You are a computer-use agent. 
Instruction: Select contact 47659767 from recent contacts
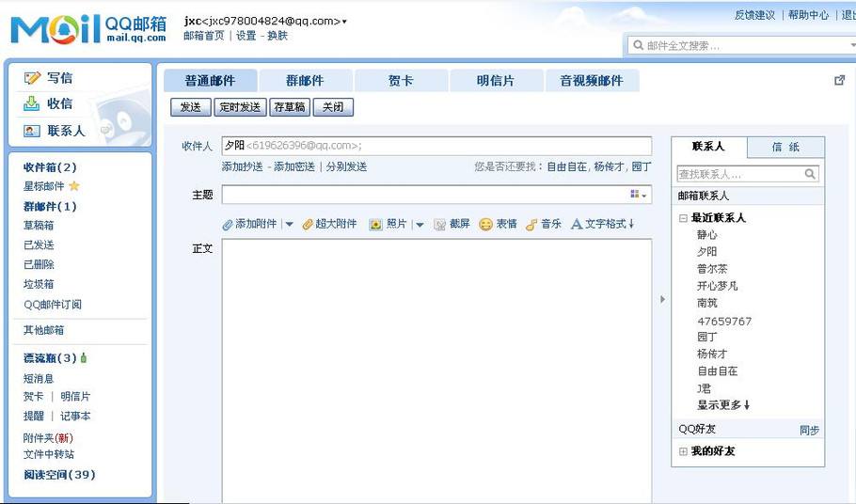click(724, 322)
